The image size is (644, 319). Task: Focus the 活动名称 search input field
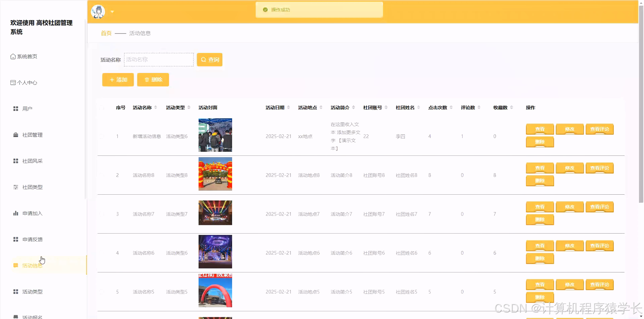pyautogui.click(x=159, y=60)
